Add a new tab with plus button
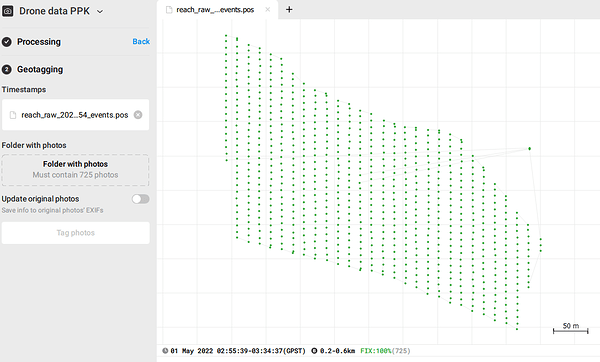The width and height of the screenshot is (600, 362). point(289,10)
